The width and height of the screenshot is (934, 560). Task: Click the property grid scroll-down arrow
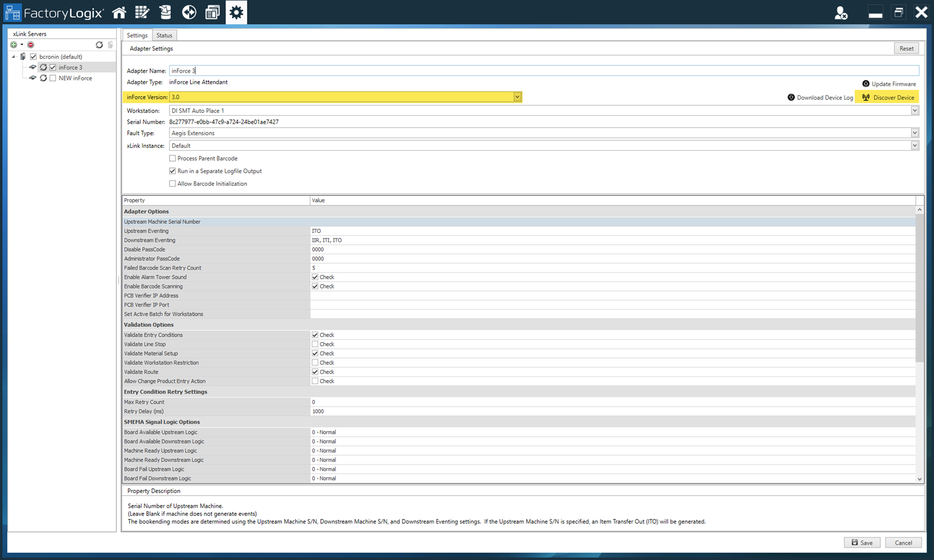919,479
